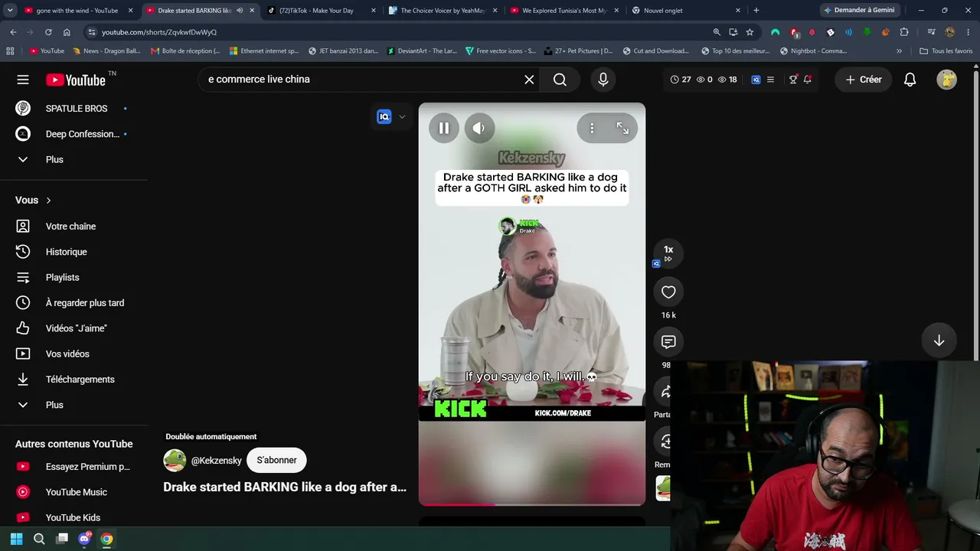Switch to the TikTok Make Your Day tab
The height and width of the screenshot is (551, 980).
[322, 11]
